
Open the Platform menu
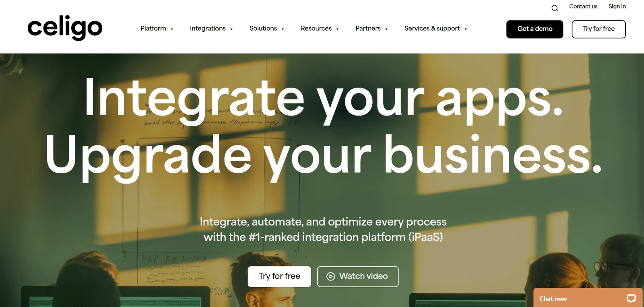[x=153, y=29]
